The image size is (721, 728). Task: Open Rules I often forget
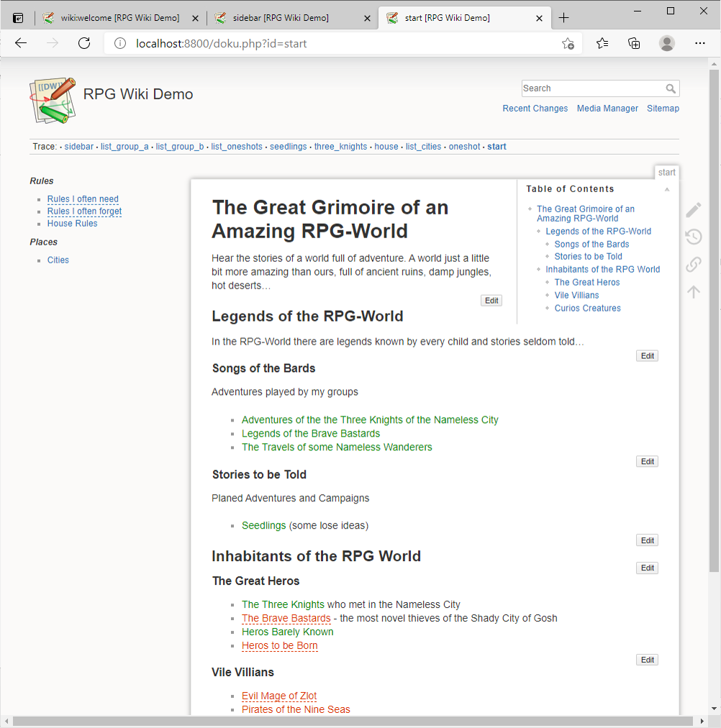[x=84, y=211]
